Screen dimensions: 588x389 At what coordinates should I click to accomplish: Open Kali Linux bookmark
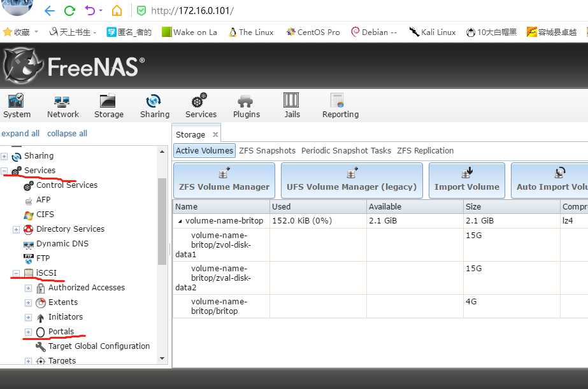[x=433, y=32]
